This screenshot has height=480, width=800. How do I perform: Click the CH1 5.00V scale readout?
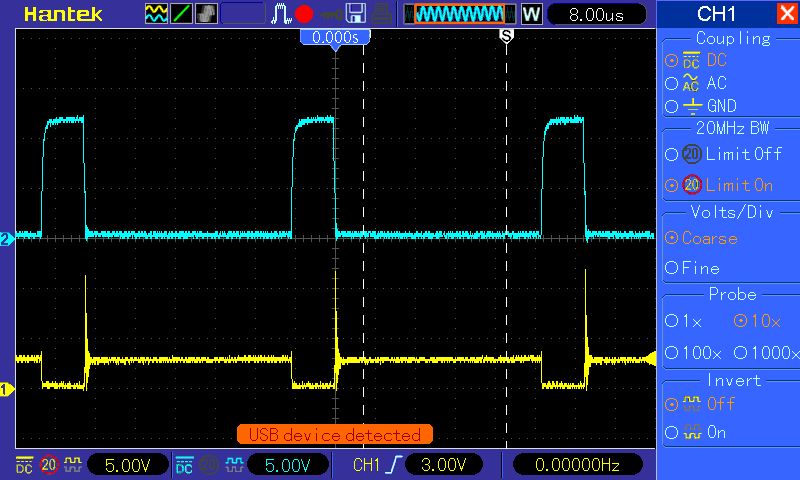128,465
